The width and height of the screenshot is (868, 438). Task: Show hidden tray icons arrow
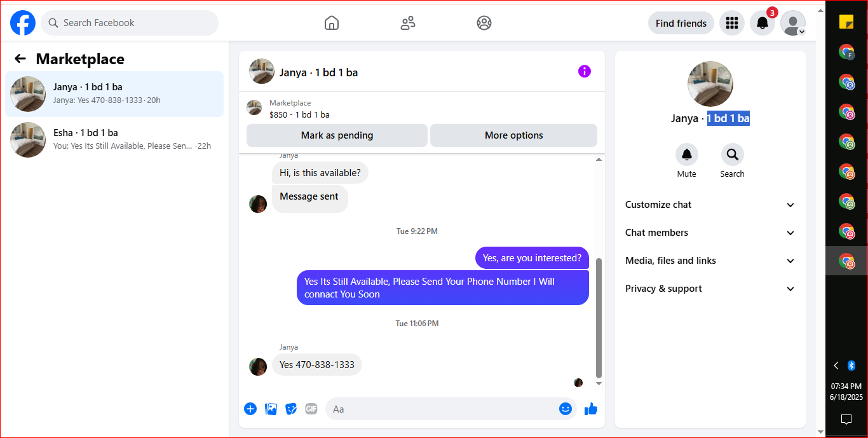tap(836, 366)
